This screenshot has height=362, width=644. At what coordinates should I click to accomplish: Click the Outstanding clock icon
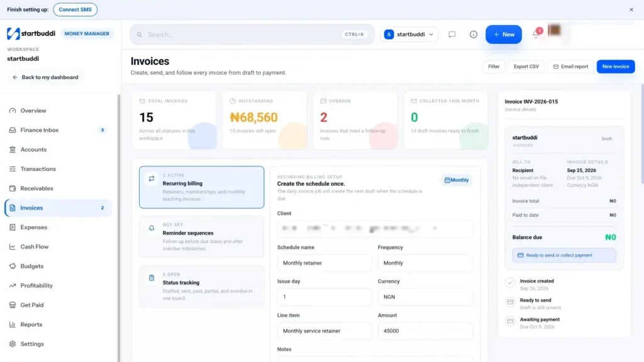click(233, 101)
